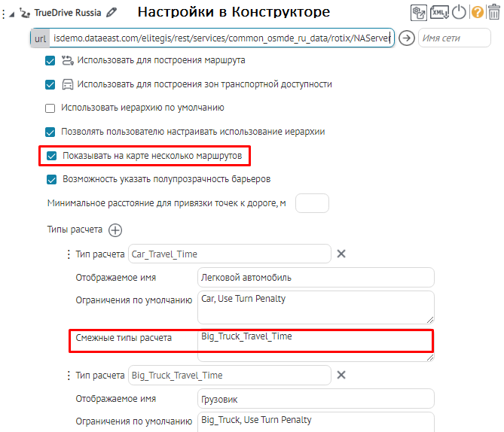The image size is (504, 432).
Task: Click the power on/off icon
Action: pos(459,12)
